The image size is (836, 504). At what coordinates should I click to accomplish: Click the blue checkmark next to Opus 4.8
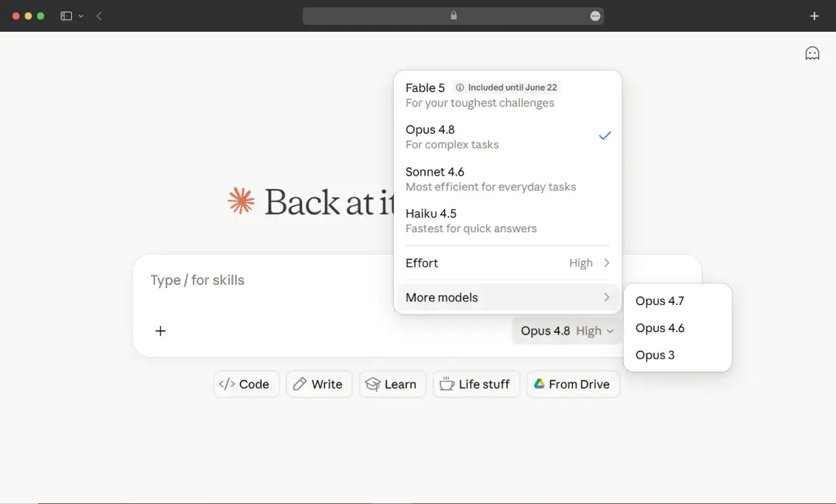pyautogui.click(x=605, y=135)
